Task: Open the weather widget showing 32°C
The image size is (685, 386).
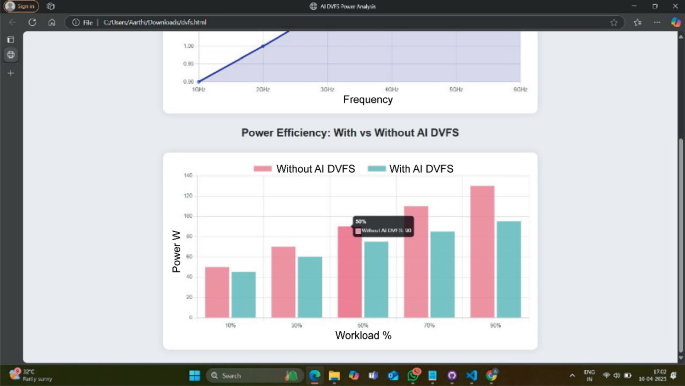Action: coord(31,375)
